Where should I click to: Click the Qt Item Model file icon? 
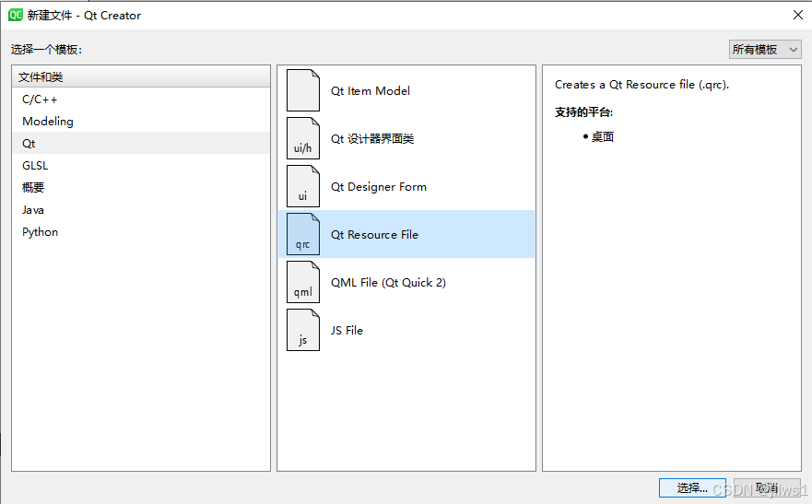coord(303,90)
